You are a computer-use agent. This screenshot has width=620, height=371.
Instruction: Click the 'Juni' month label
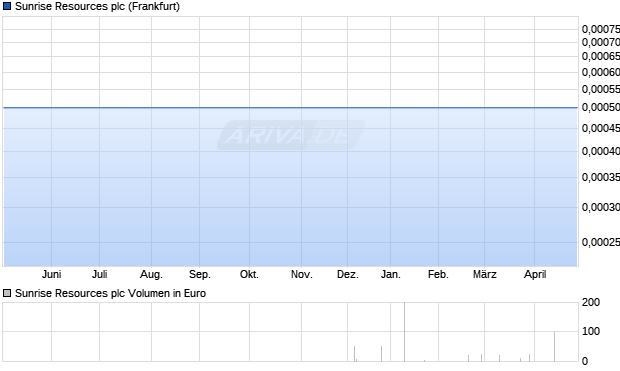point(51,274)
